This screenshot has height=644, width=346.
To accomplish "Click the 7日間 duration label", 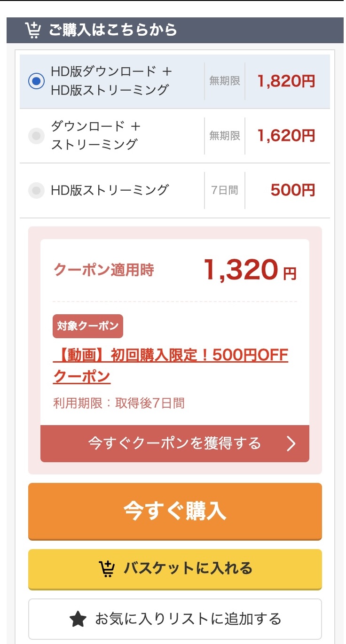I will 224,190.
